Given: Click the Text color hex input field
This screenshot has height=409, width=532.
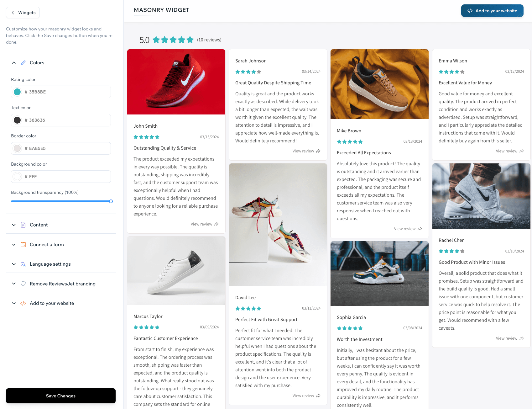Looking at the screenshot, I should tap(61, 120).
